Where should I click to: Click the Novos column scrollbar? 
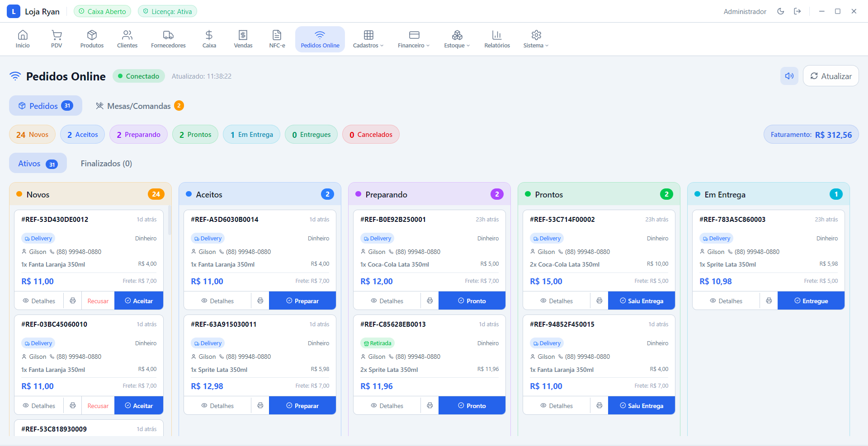(170, 221)
